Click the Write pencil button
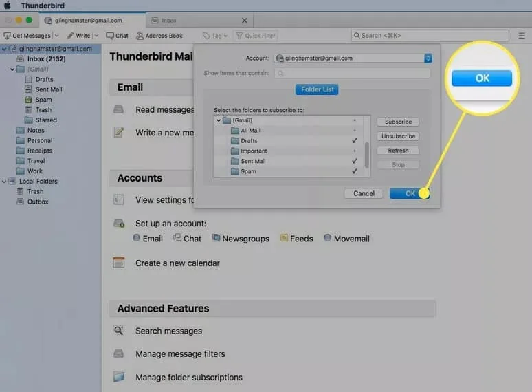Image resolution: width=532 pixels, height=392 pixels. (78, 36)
